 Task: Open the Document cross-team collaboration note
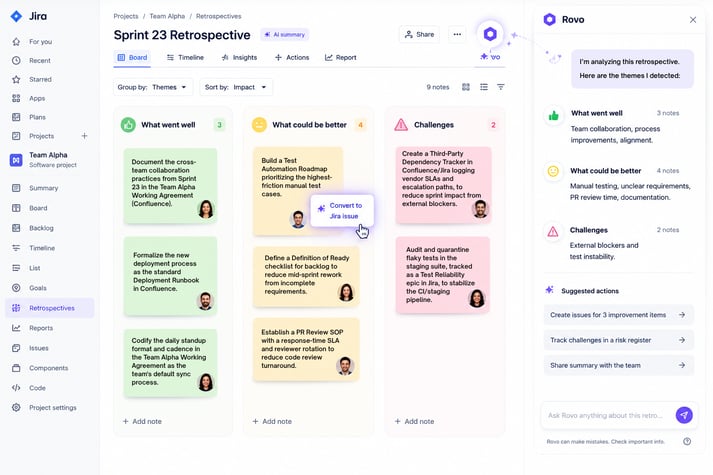click(171, 186)
